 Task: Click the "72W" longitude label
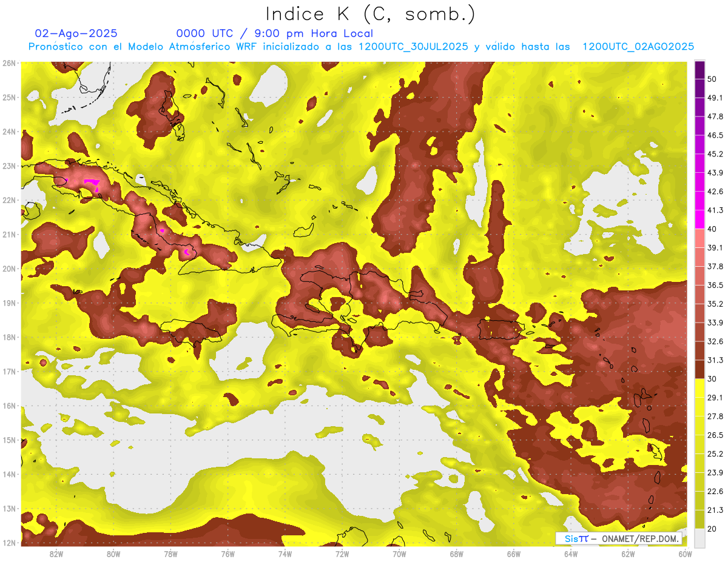[x=342, y=554]
